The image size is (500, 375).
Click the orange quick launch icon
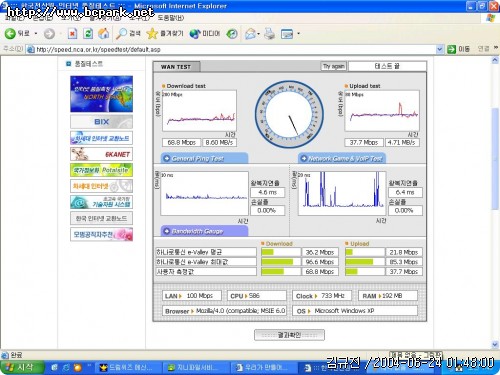coord(78,367)
